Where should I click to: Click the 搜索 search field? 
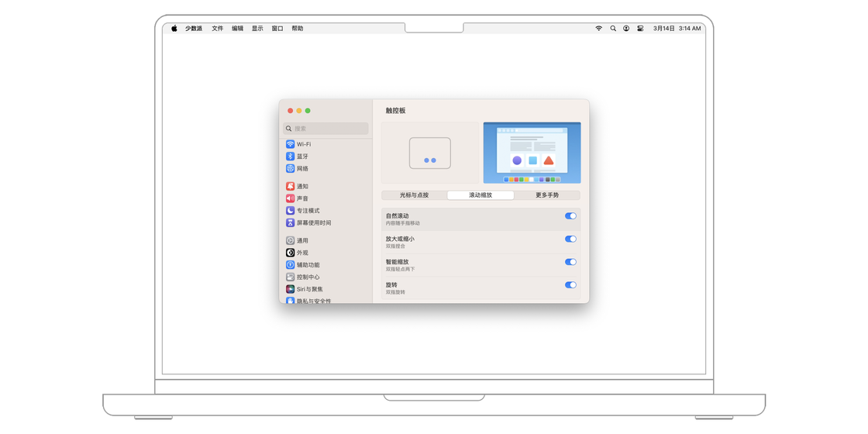click(325, 129)
